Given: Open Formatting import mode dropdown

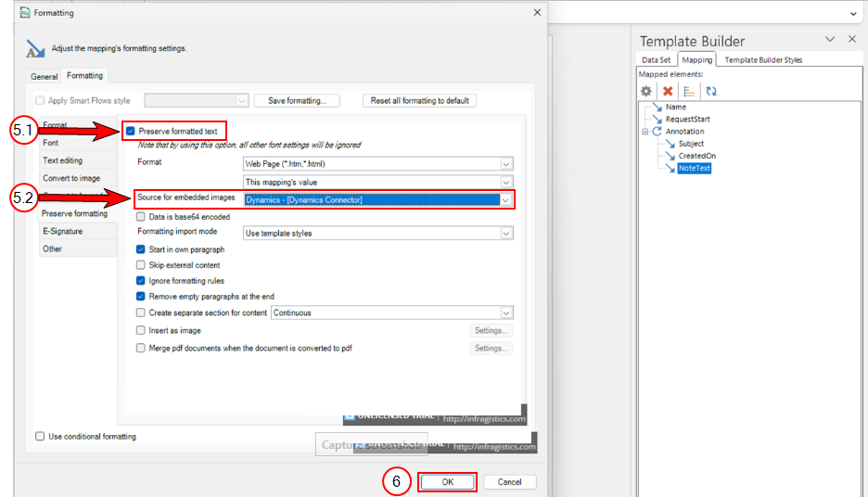Looking at the screenshot, I should click(x=378, y=233).
